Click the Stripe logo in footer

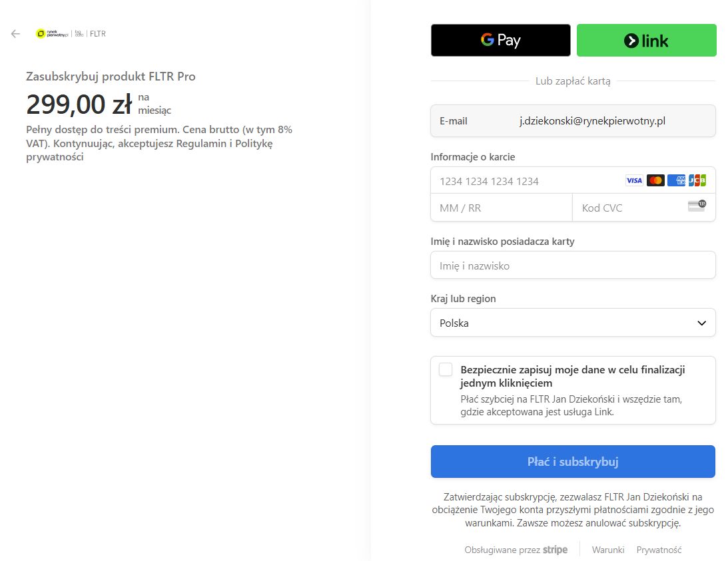[555, 550]
